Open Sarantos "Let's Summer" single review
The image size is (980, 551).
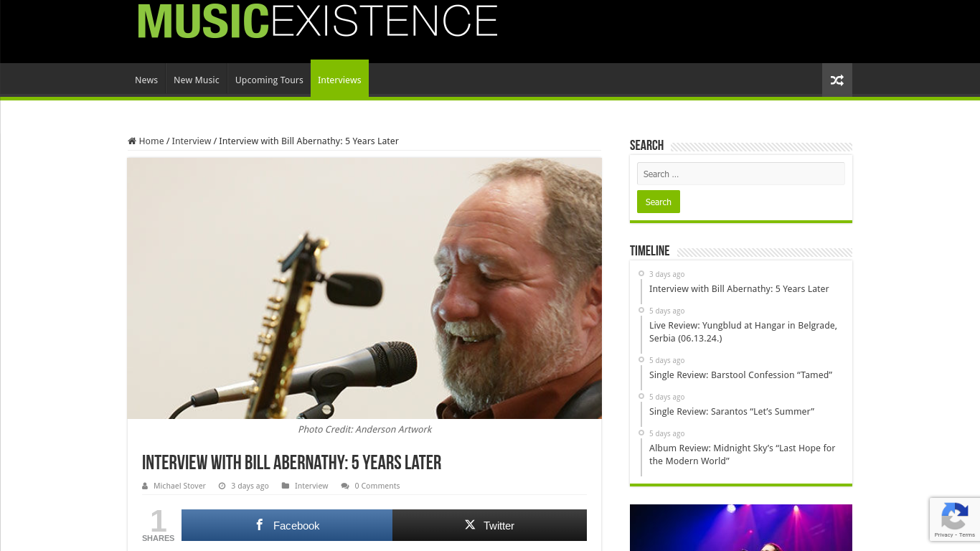click(732, 412)
